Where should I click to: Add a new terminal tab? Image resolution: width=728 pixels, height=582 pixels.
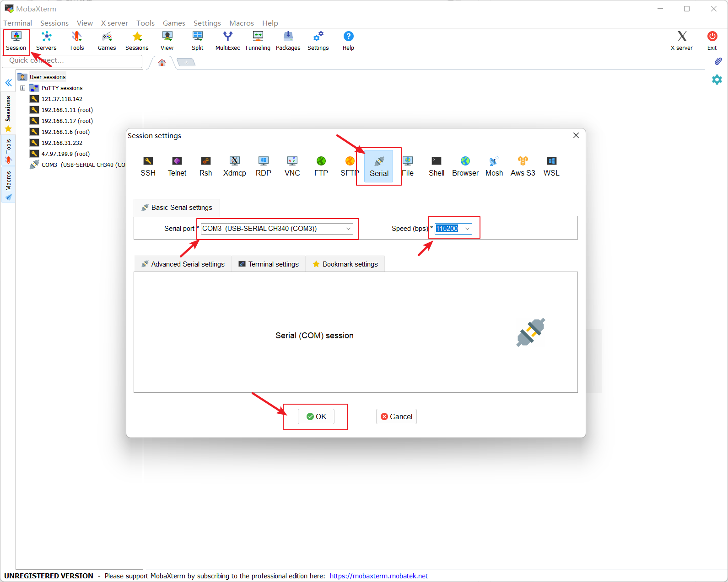(186, 62)
